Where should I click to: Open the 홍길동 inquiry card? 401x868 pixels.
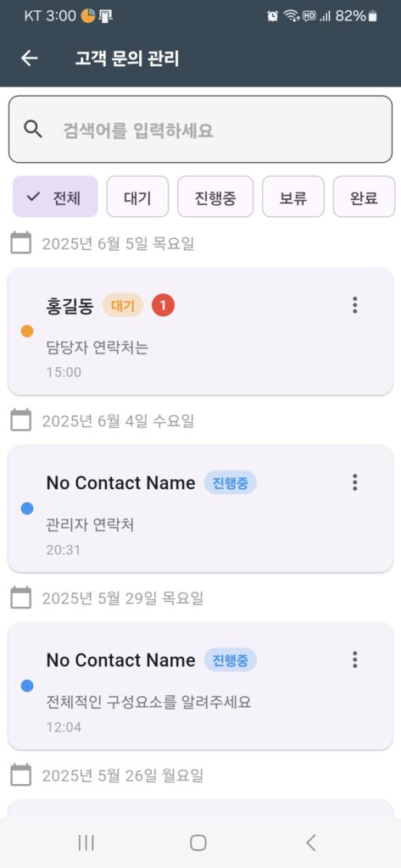point(200,331)
